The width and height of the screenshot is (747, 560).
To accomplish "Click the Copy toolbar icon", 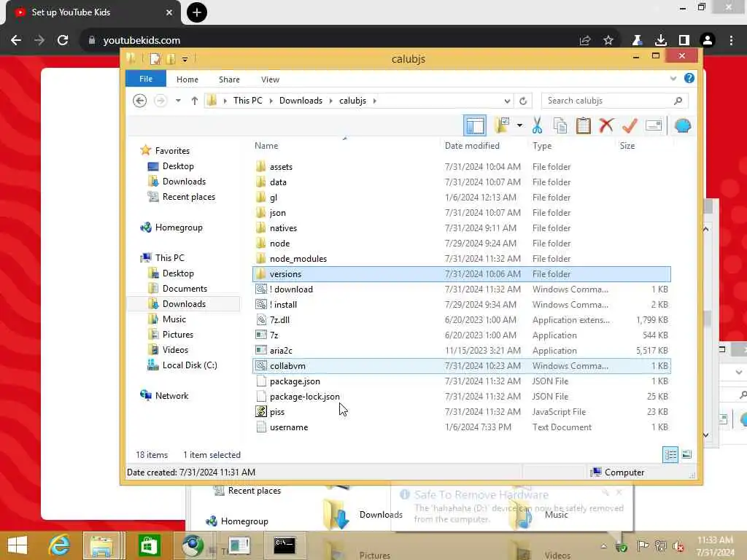I will coord(560,125).
